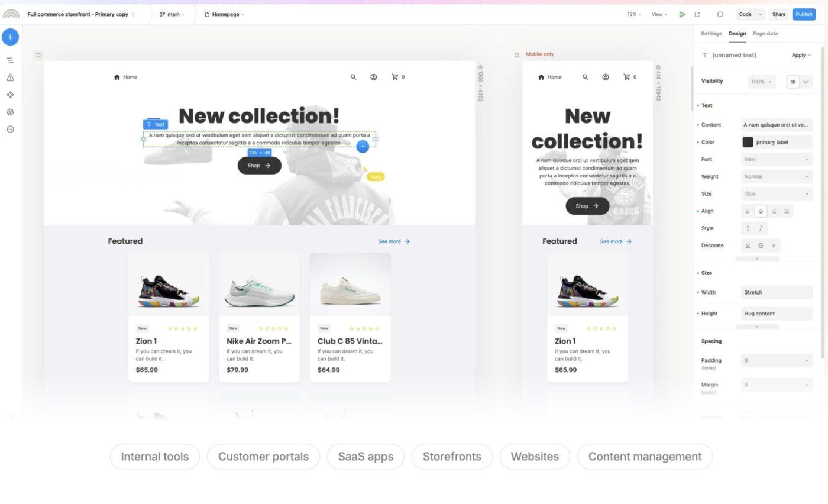Select the Internal tools pill

point(155,457)
